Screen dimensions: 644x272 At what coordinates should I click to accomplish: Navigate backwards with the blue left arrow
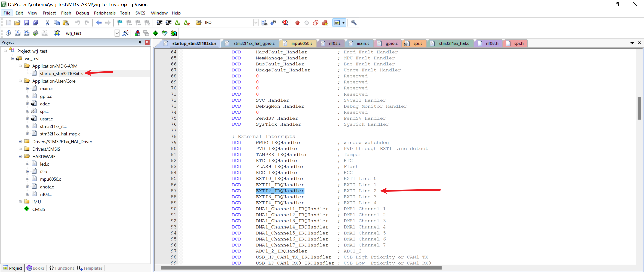coord(99,23)
